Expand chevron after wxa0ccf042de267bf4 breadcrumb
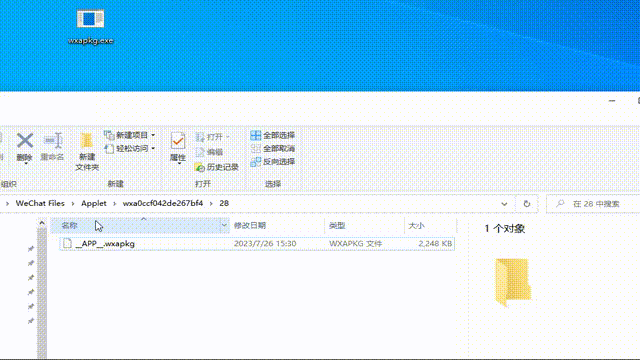Image resolution: width=640 pixels, height=360 pixels. (x=211, y=203)
